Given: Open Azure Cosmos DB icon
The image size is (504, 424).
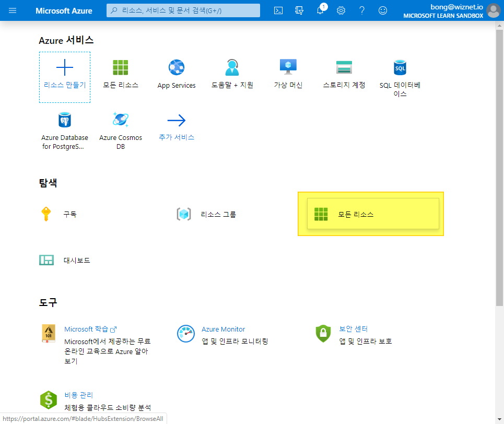Looking at the screenshot, I should (121, 120).
